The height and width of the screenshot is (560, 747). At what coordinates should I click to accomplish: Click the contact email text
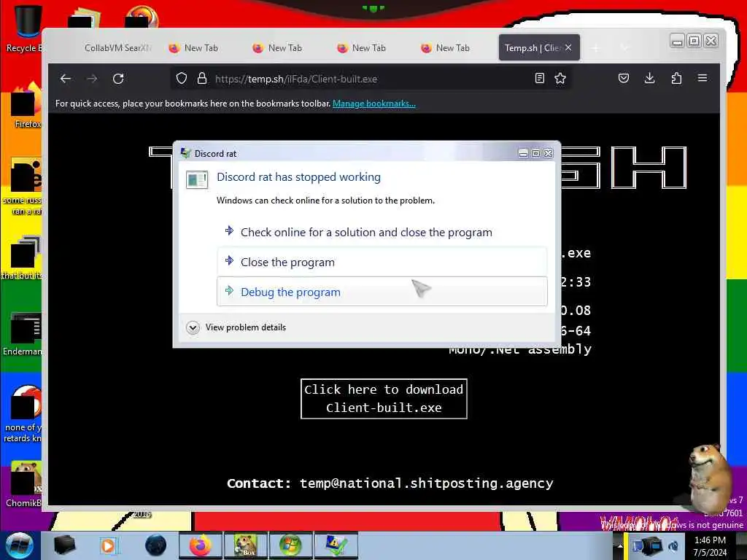tap(426, 483)
